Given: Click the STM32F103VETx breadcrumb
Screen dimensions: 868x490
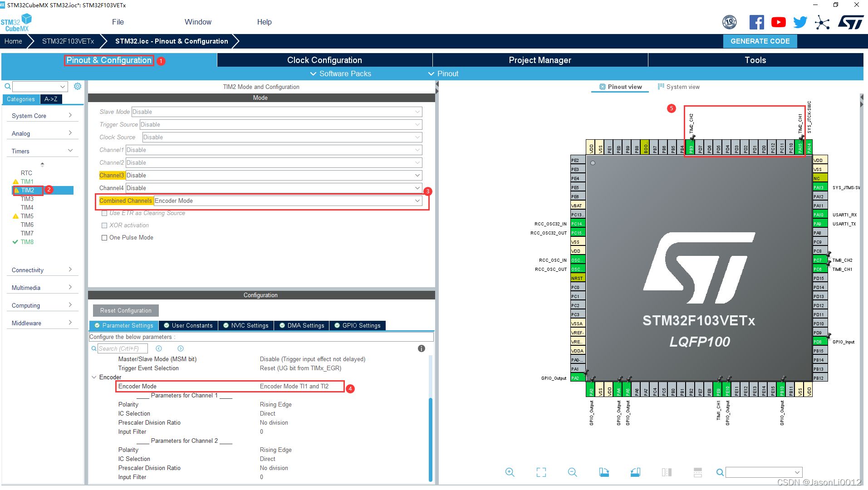Looking at the screenshot, I should (68, 41).
